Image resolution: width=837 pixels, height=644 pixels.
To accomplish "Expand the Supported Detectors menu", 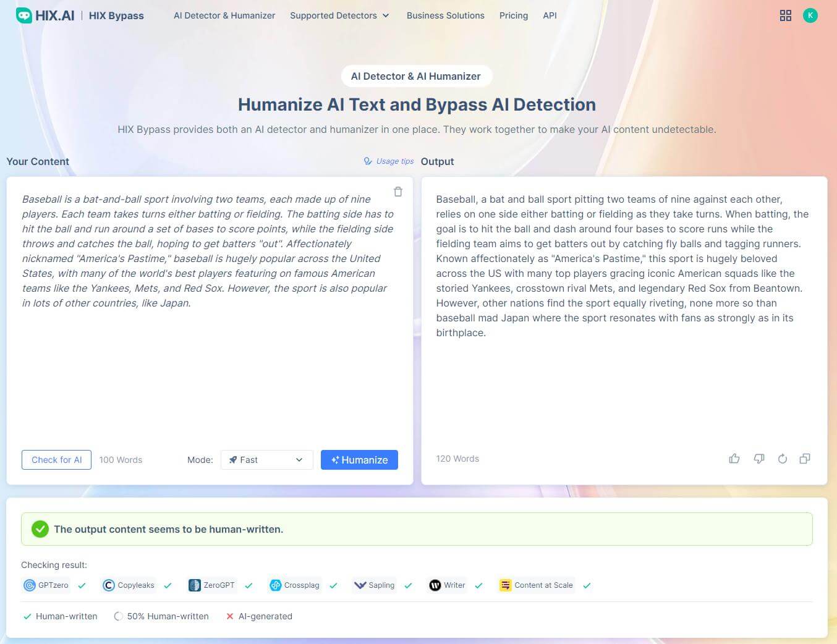I will [x=339, y=15].
